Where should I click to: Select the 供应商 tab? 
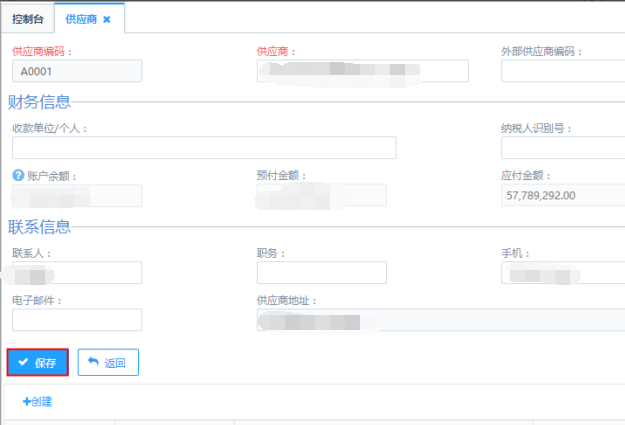81,19
